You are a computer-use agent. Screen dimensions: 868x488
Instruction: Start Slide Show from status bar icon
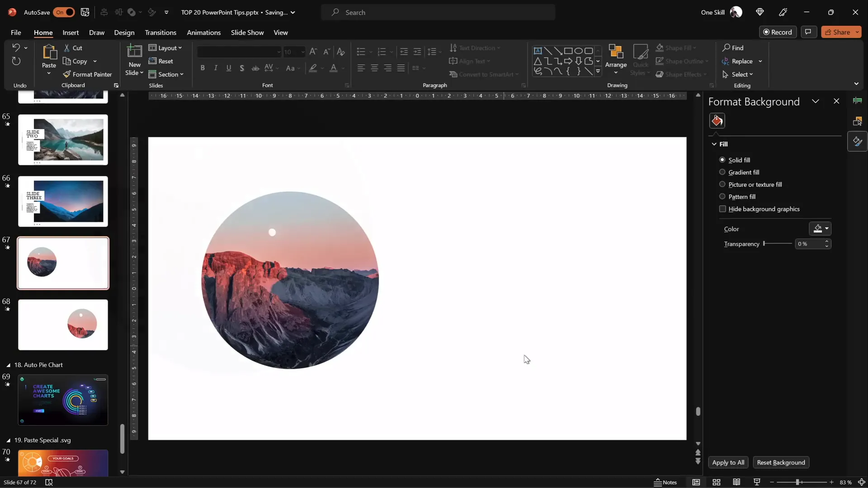point(757,482)
